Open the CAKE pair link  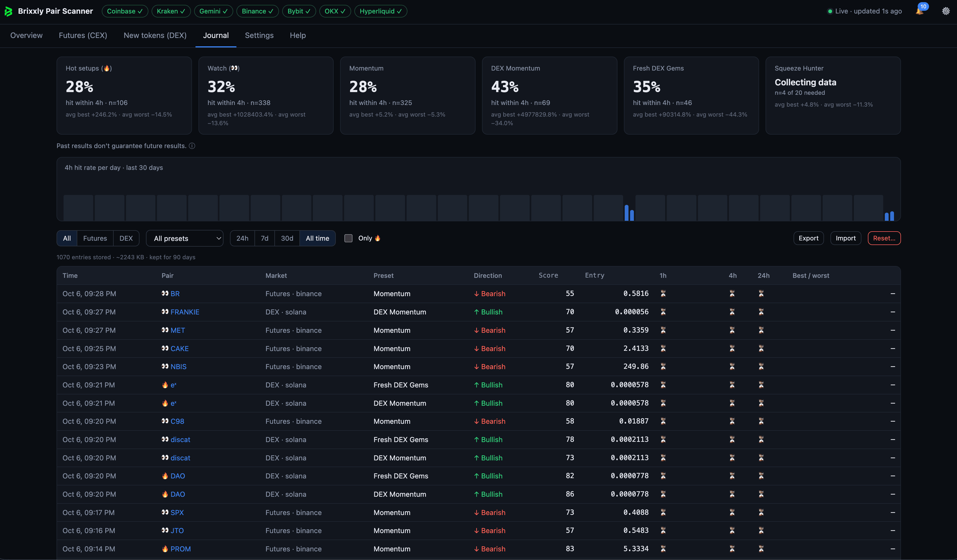[179, 348]
